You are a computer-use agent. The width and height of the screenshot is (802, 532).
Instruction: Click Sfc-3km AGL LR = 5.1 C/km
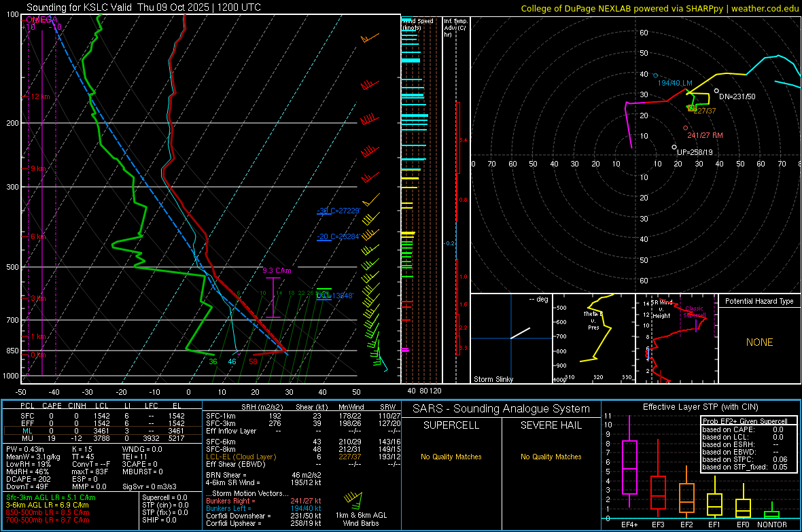tap(51, 497)
